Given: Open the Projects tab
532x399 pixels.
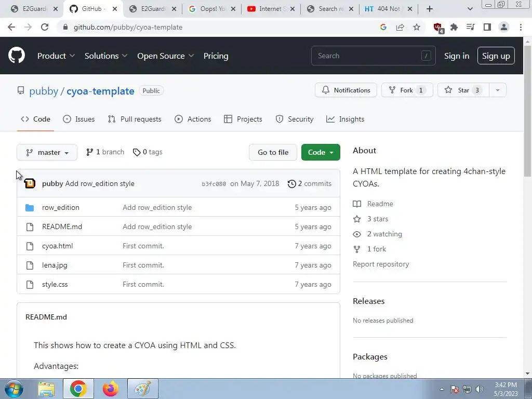Looking at the screenshot, I should [x=243, y=119].
